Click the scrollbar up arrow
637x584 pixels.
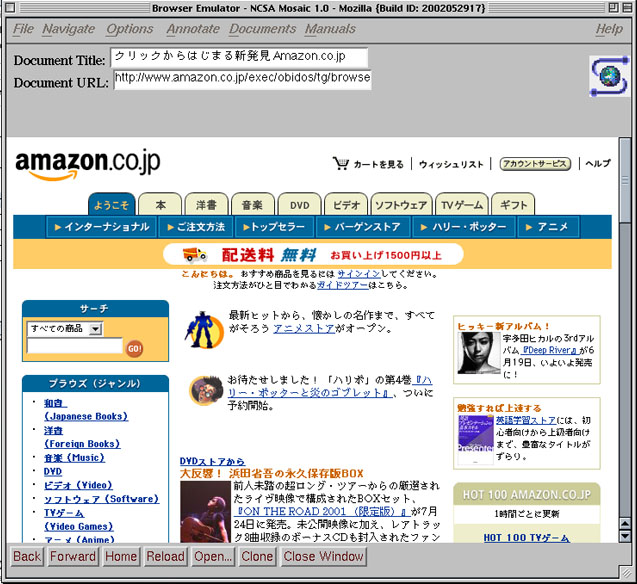626,524
